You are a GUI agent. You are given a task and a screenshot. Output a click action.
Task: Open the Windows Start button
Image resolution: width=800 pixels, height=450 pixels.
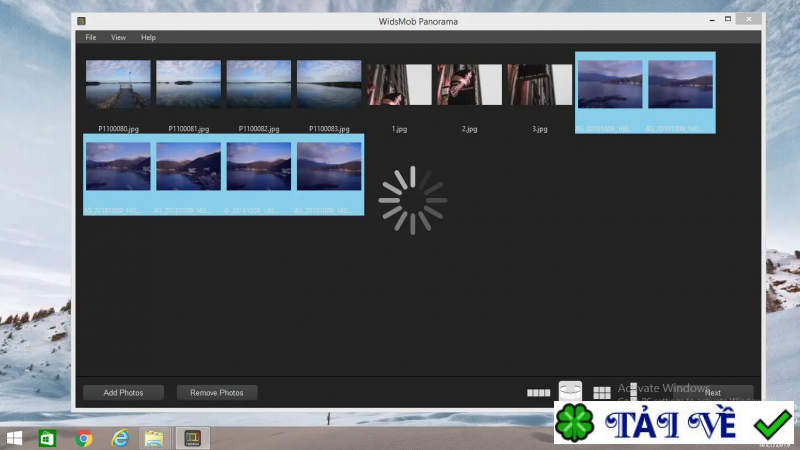pos(14,438)
